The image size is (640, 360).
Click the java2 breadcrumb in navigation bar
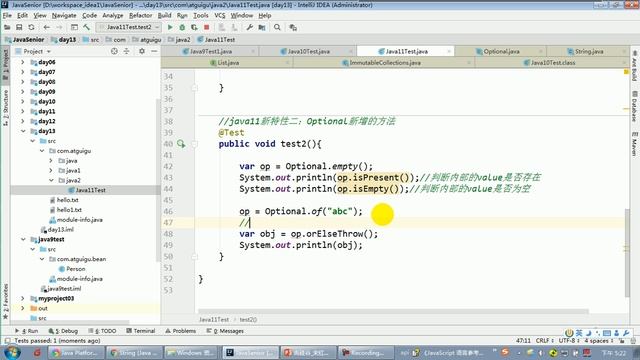(x=179, y=40)
